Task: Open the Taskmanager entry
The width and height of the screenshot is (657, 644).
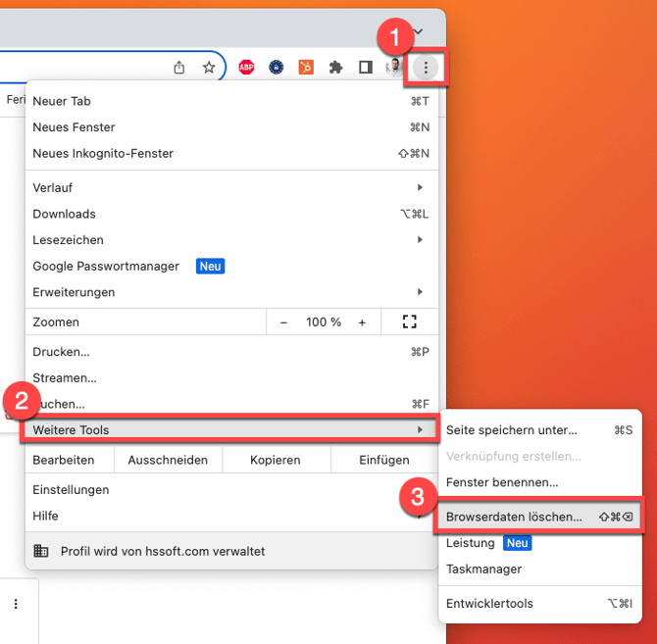Action: coord(483,569)
